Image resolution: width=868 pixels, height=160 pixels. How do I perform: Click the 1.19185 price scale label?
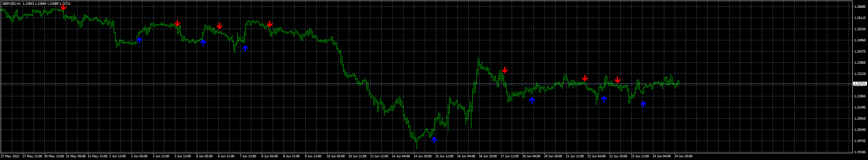(860, 152)
